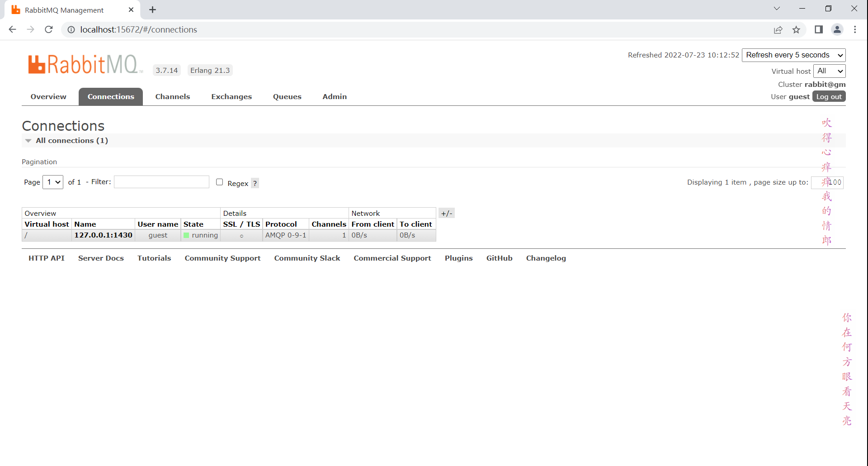868x466 pixels.
Task: Open the Changelog link
Action: [x=546, y=258]
